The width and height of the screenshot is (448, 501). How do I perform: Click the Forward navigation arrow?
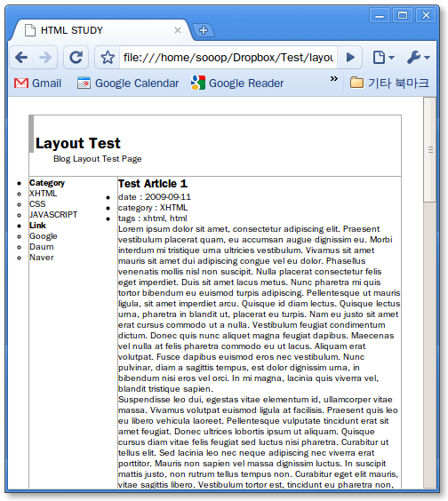tap(45, 58)
